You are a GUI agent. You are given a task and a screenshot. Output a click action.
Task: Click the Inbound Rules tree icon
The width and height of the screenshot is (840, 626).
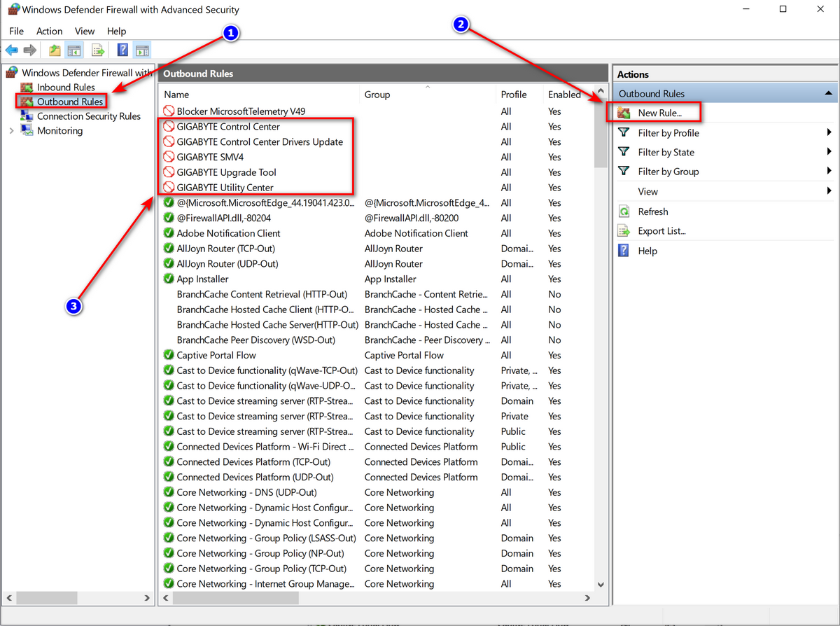[x=27, y=88]
